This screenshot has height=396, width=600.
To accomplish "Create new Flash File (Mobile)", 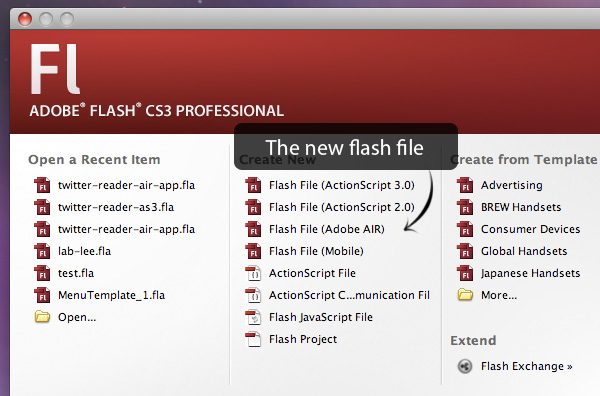I will (x=316, y=251).
